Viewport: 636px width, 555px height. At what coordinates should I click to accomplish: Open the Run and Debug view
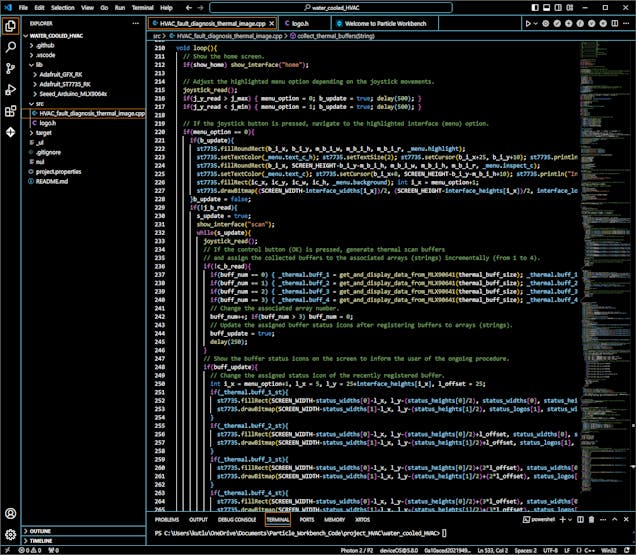[11, 89]
